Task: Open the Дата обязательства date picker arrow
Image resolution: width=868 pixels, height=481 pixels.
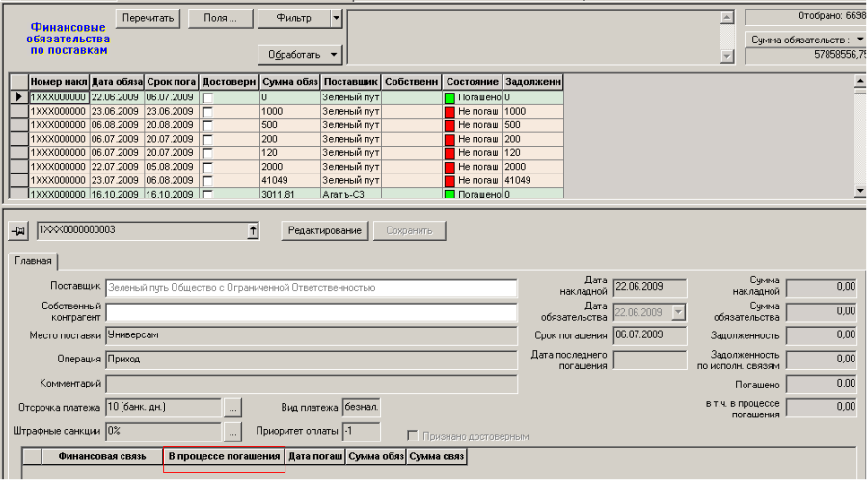Action: pos(679,312)
